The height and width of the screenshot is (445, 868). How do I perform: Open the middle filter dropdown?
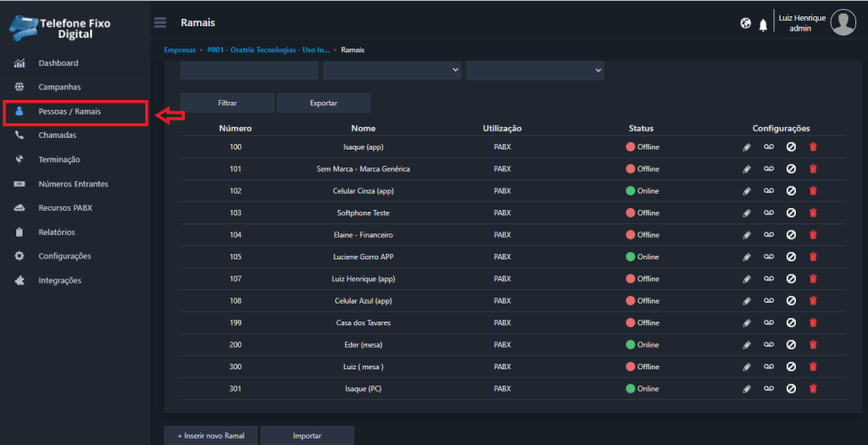pyautogui.click(x=392, y=70)
